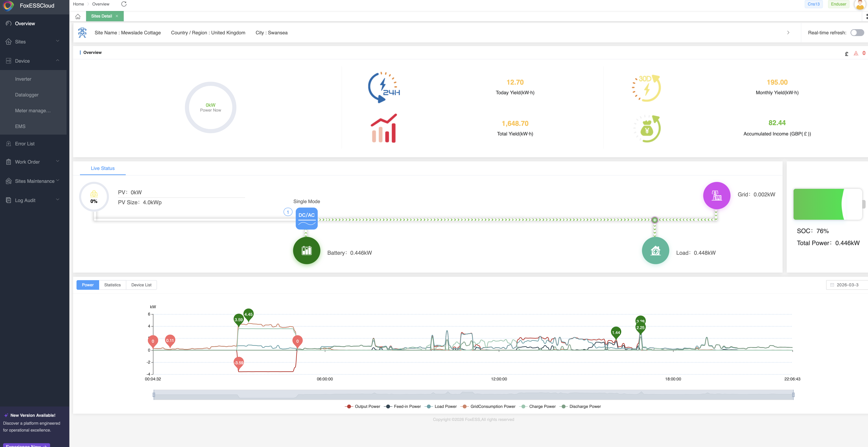Click the DC/AC inverter icon

tap(306, 219)
